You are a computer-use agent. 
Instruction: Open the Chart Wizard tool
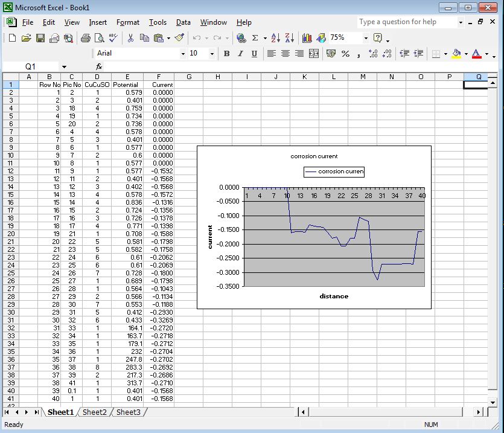(x=307, y=37)
